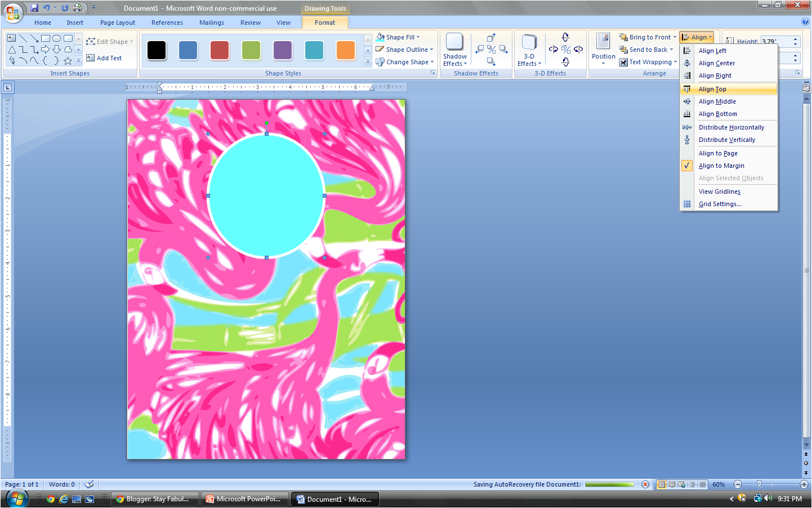The height and width of the screenshot is (508, 812).
Task: Click the Quick Print icon
Action: 78,8
